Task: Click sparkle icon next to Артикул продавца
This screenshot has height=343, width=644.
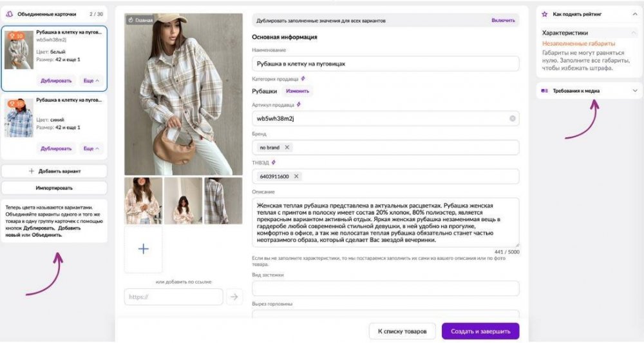Action: point(299,104)
